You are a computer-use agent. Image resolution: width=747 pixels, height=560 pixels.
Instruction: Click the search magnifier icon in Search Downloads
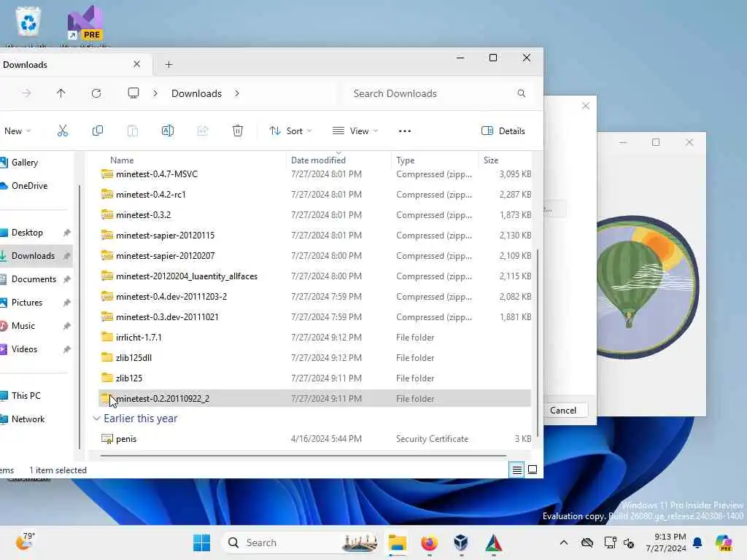(x=521, y=93)
